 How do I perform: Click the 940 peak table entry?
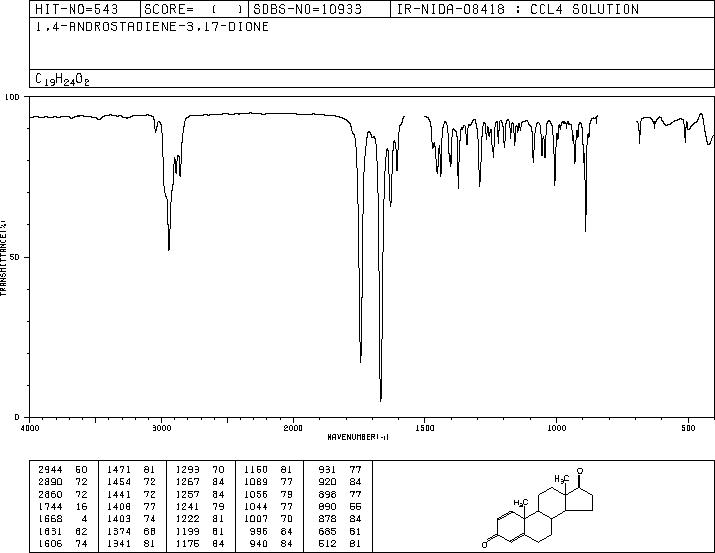point(272,544)
